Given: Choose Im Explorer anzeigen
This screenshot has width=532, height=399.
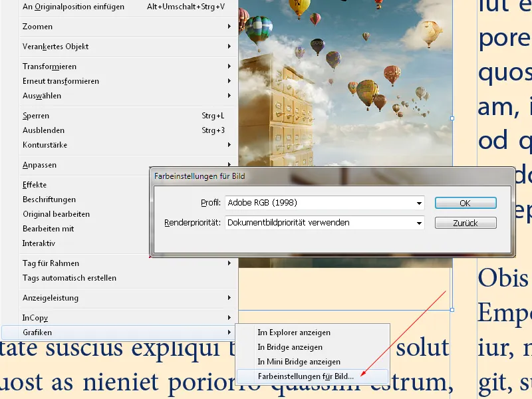Looking at the screenshot, I should [x=313, y=332].
